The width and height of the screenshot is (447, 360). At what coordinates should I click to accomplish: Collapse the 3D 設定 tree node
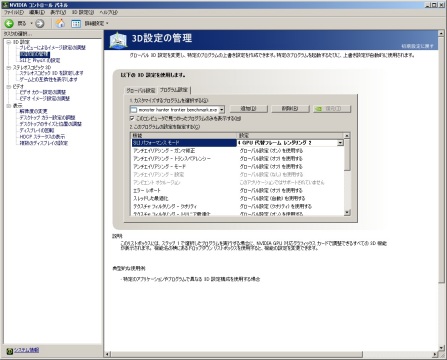pos(9,42)
